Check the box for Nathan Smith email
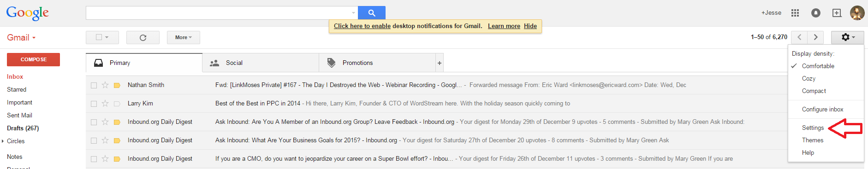Viewport: 868px width, 169px height. tap(94, 85)
